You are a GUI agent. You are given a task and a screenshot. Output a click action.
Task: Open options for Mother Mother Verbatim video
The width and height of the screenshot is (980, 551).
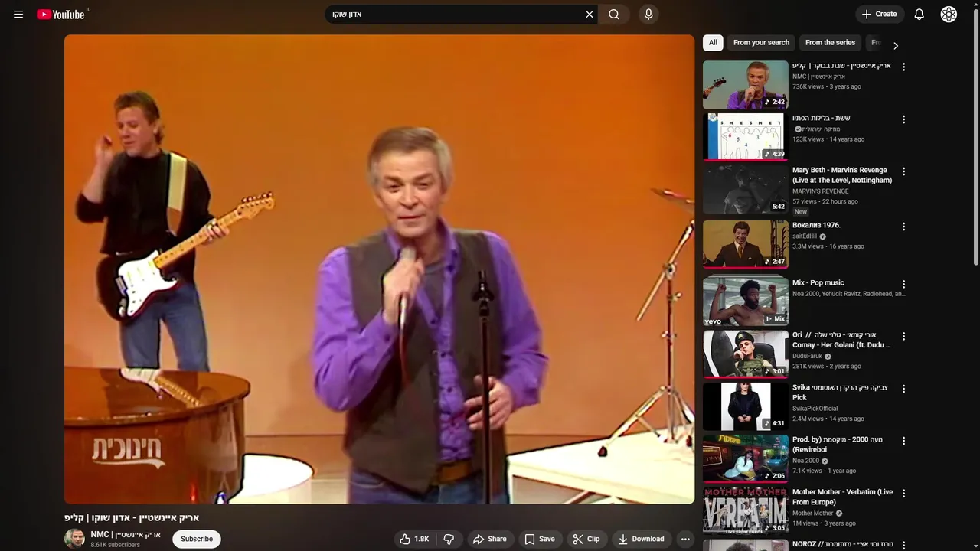click(903, 494)
